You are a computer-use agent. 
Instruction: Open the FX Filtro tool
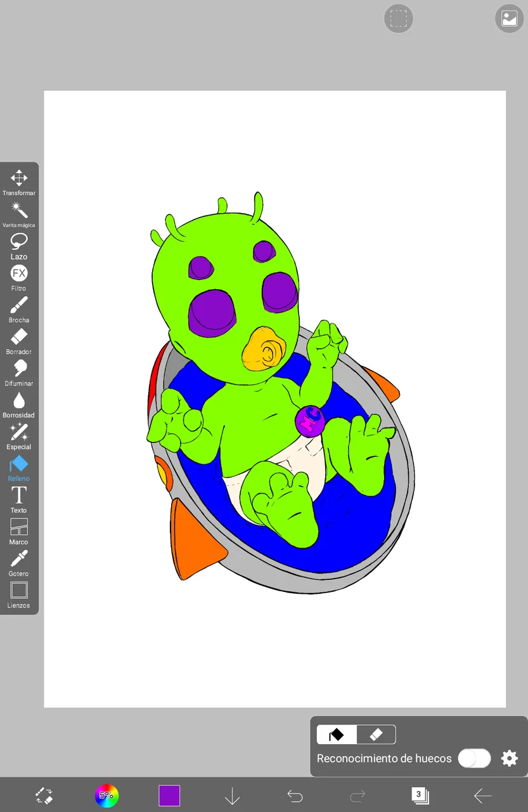pos(19,278)
